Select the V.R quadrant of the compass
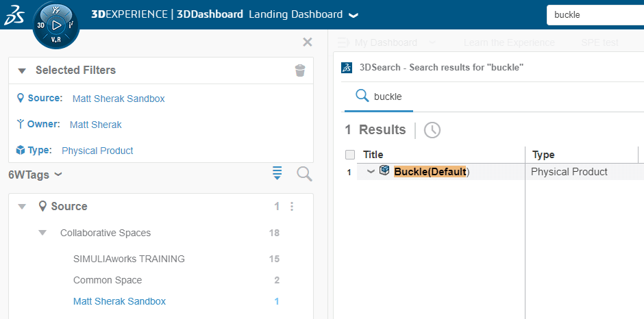 [x=56, y=40]
